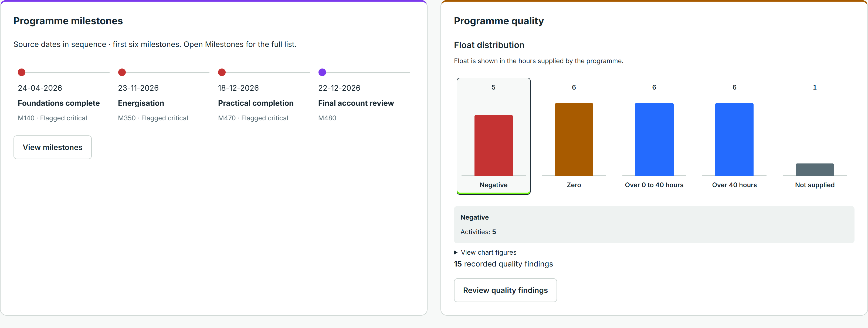Click the date 18-12-2026
This screenshot has width=868, height=328.
[238, 88]
